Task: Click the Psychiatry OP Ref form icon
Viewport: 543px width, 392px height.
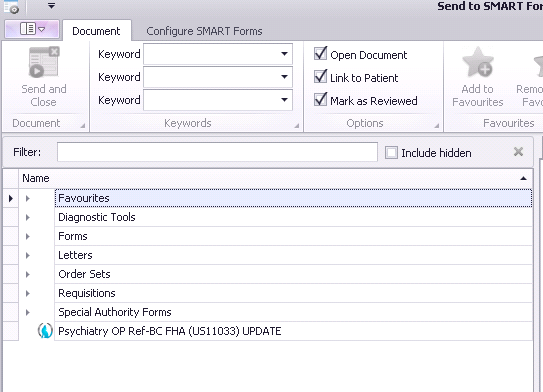Action: (45, 331)
